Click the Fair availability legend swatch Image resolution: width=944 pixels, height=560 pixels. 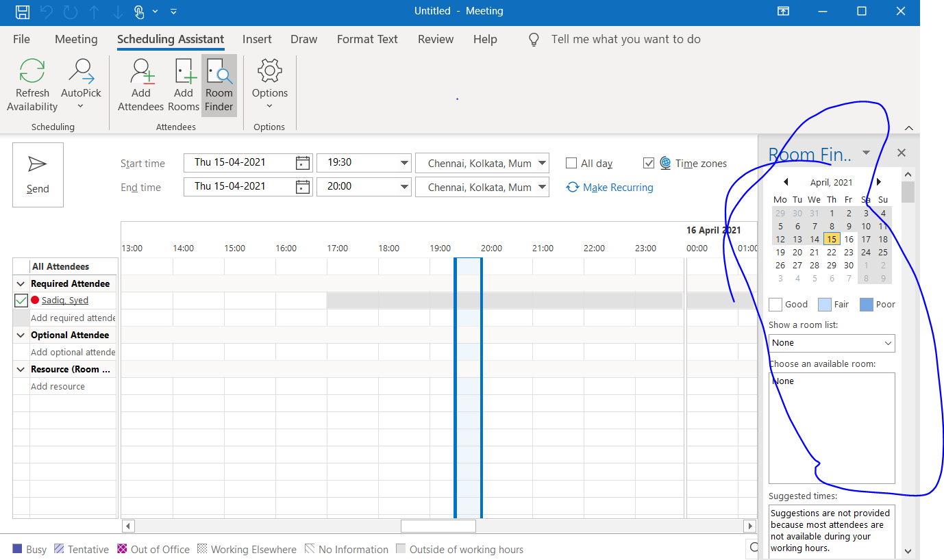coord(824,304)
